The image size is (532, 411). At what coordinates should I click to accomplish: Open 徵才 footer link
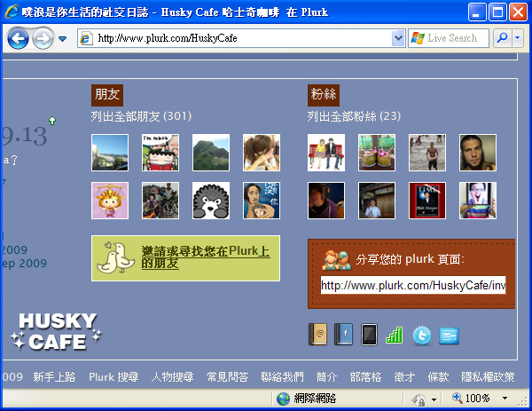(x=405, y=377)
